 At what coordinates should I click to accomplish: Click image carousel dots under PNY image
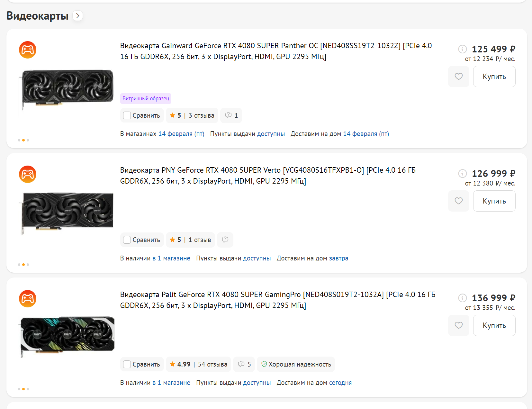tap(23, 265)
